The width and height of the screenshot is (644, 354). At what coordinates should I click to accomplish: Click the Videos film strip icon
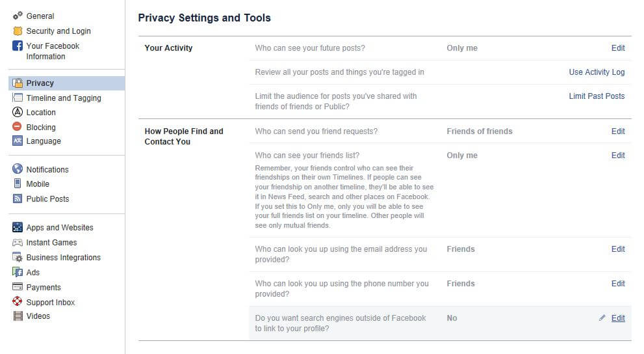[18, 316]
